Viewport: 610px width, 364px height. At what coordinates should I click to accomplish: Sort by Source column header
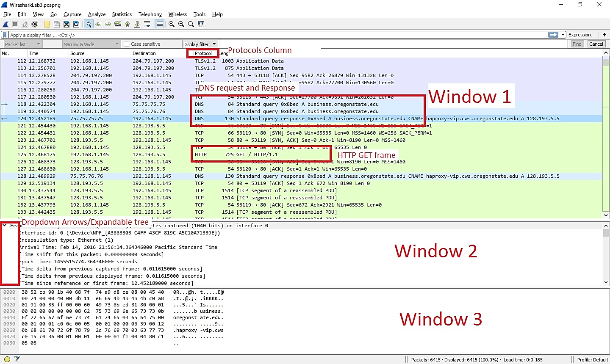pos(100,53)
